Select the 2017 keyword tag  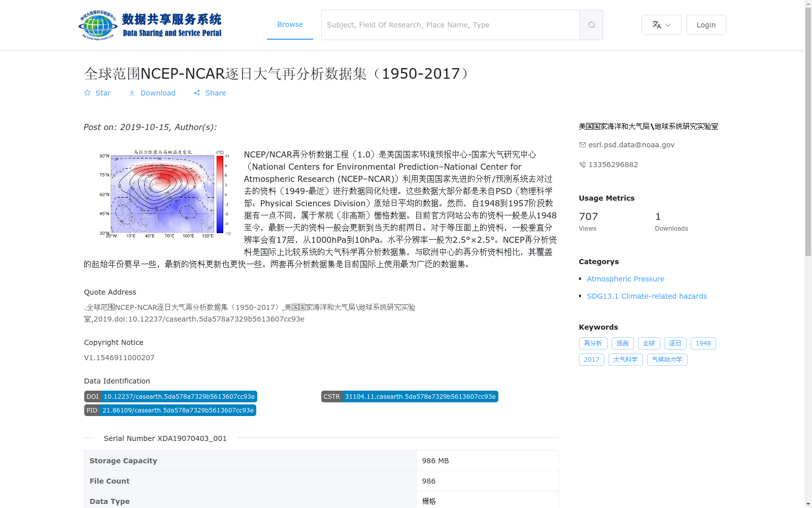[591, 360]
